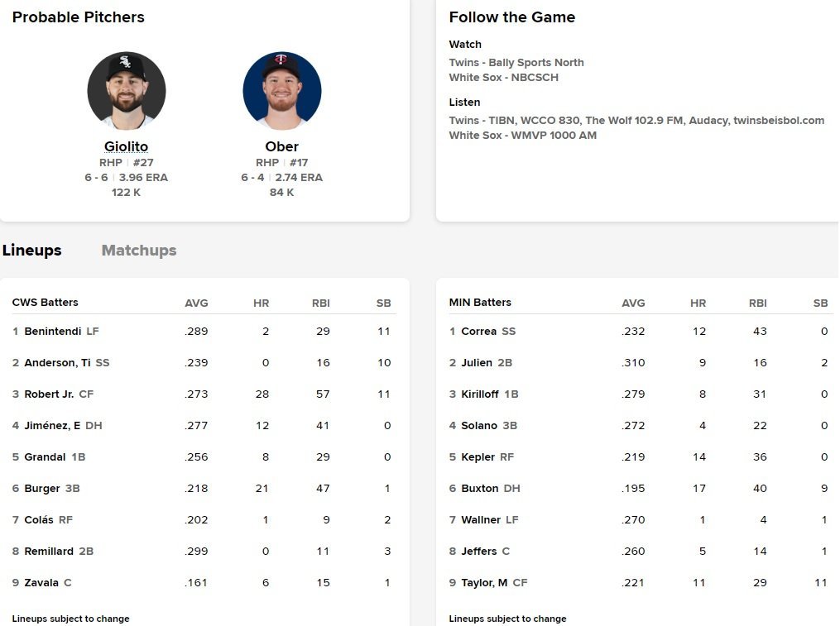This screenshot has width=840, height=626.
Task: Click the MIN Batters HR column header
Action: pyautogui.click(x=698, y=303)
